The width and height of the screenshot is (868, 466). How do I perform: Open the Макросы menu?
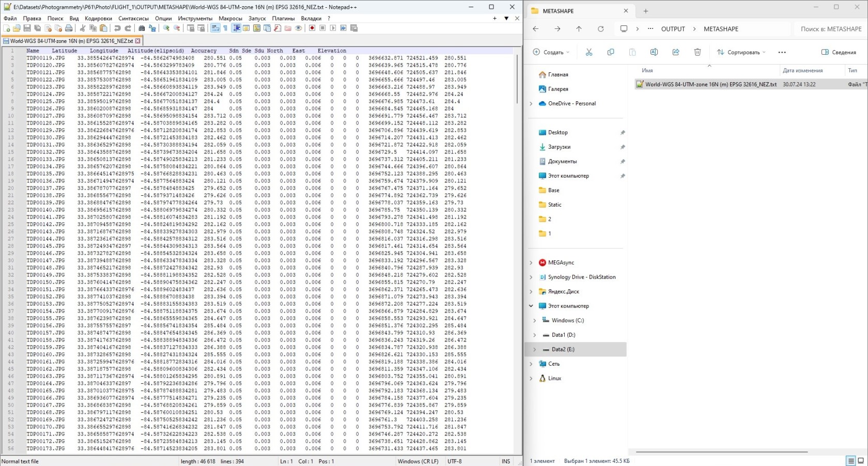(230, 18)
